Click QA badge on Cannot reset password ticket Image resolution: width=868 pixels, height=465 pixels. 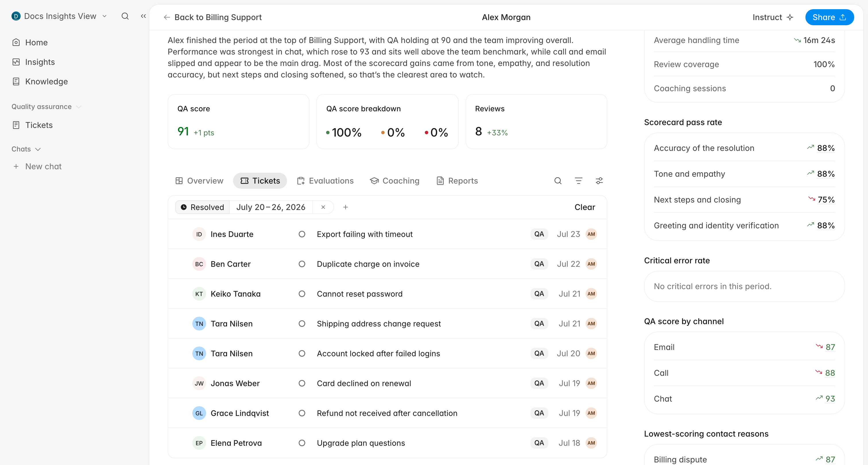click(x=539, y=294)
